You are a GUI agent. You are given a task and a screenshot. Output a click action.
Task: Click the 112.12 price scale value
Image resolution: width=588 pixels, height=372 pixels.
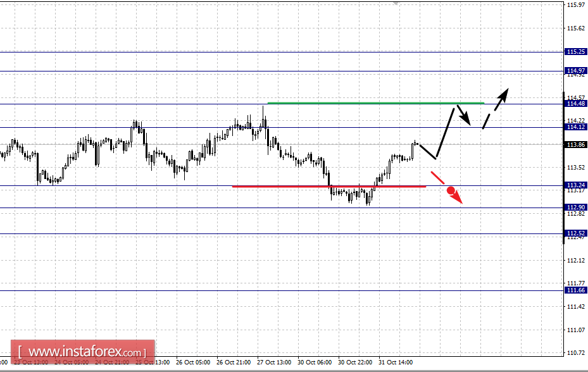[x=576, y=260]
